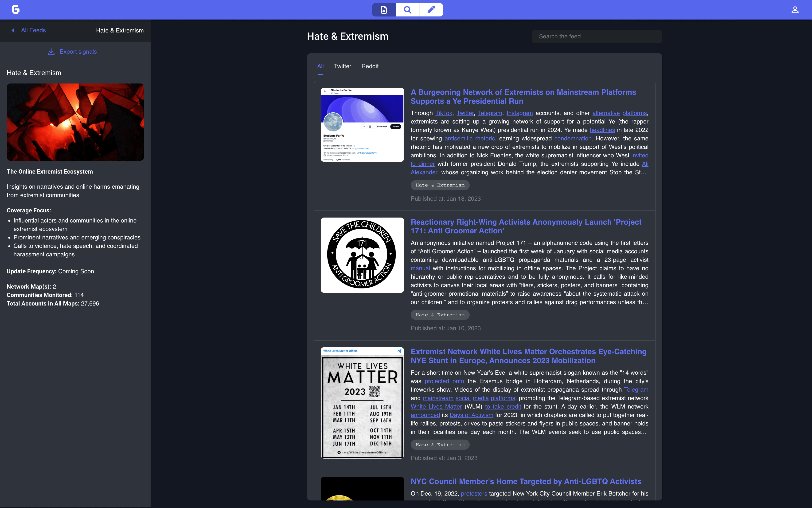The image size is (812, 508).
Task: Click 'Published at: Jan 10, 2023' text
Action: pos(446,328)
